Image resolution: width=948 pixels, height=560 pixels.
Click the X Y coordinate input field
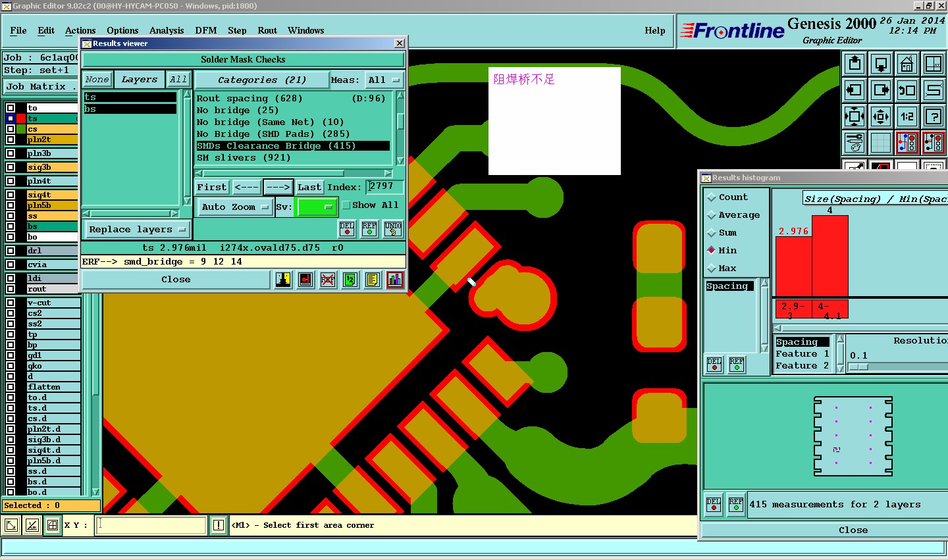pos(151,525)
